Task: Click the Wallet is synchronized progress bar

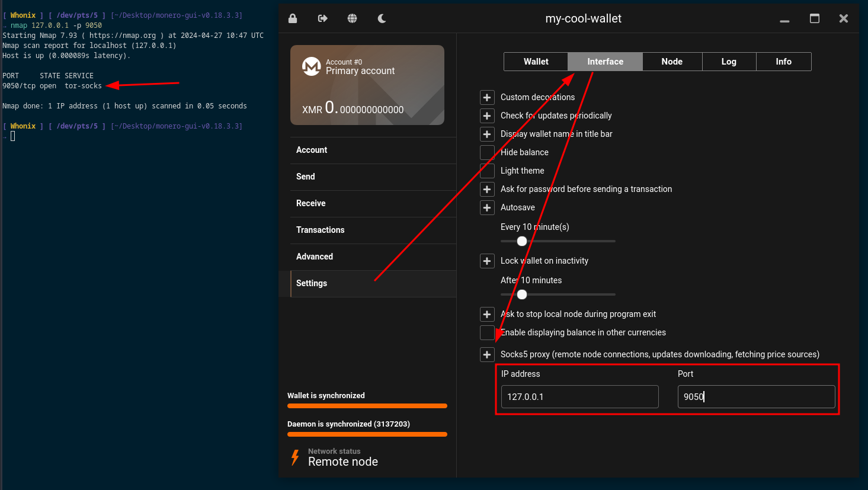Action: tap(367, 406)
